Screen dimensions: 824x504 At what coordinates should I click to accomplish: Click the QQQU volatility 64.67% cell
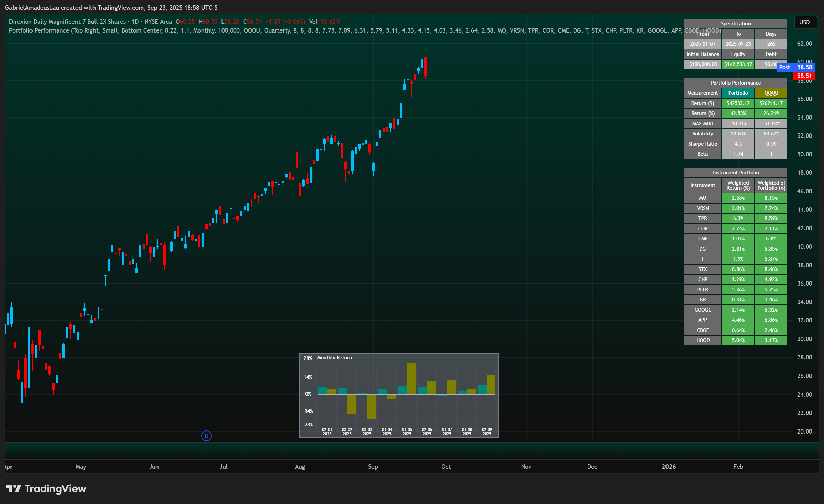point(771,134)
